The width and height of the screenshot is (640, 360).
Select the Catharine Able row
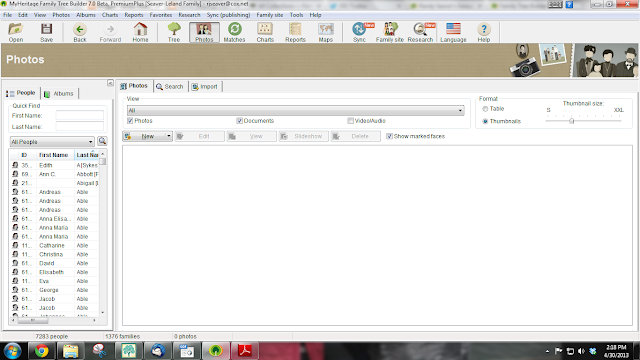55,245
